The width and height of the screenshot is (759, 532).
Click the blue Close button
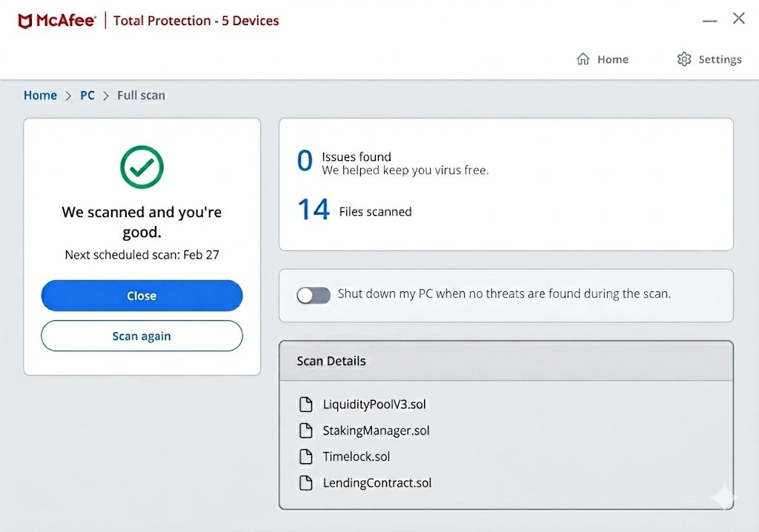(142, 296)
